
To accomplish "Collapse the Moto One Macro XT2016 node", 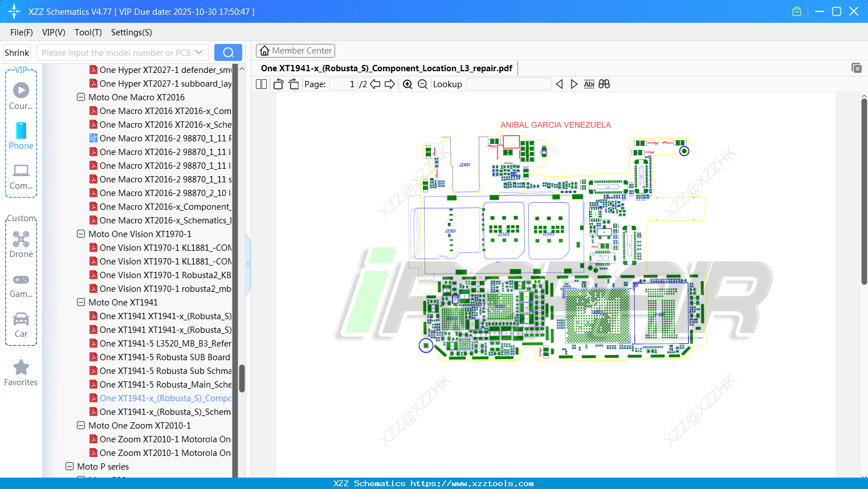I will [80, 97].
